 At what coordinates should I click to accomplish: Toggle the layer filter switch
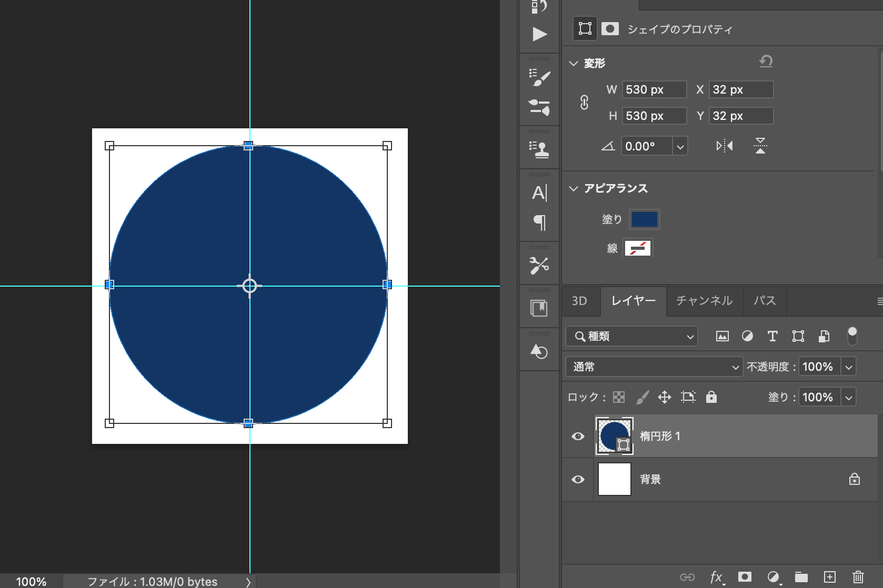pyautogui.click(x=852, y=336)
